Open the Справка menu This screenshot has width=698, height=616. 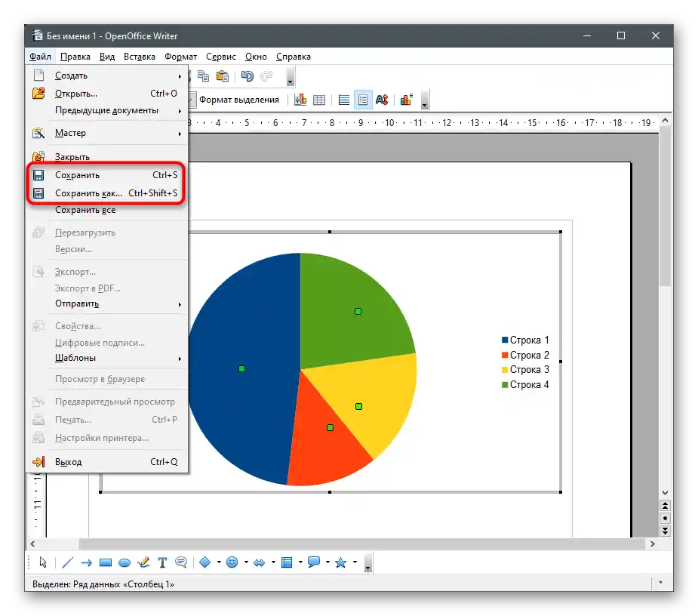pos(293,57)
